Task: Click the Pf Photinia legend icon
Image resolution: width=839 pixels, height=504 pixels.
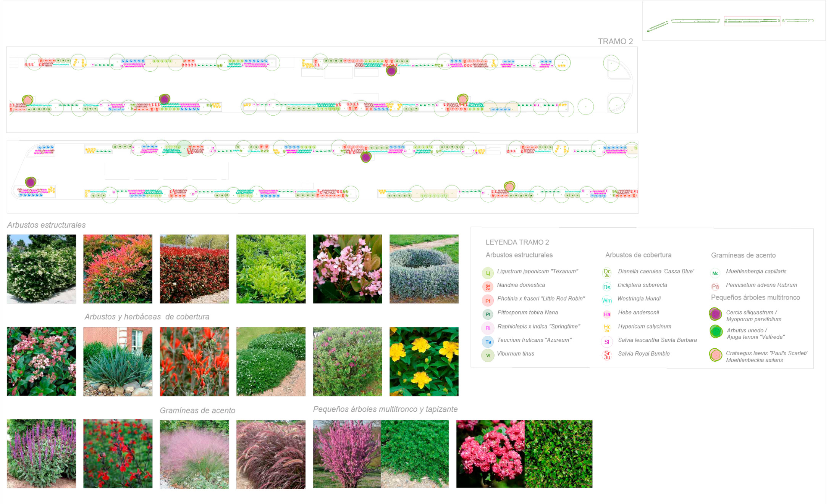Action: click(x=488, y=301)
